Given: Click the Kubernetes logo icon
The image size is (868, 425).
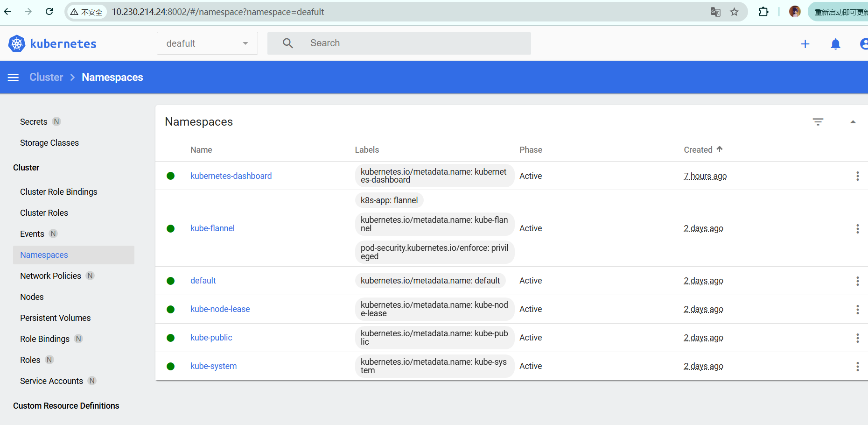Looking at the screenshot, I should 17,43.
